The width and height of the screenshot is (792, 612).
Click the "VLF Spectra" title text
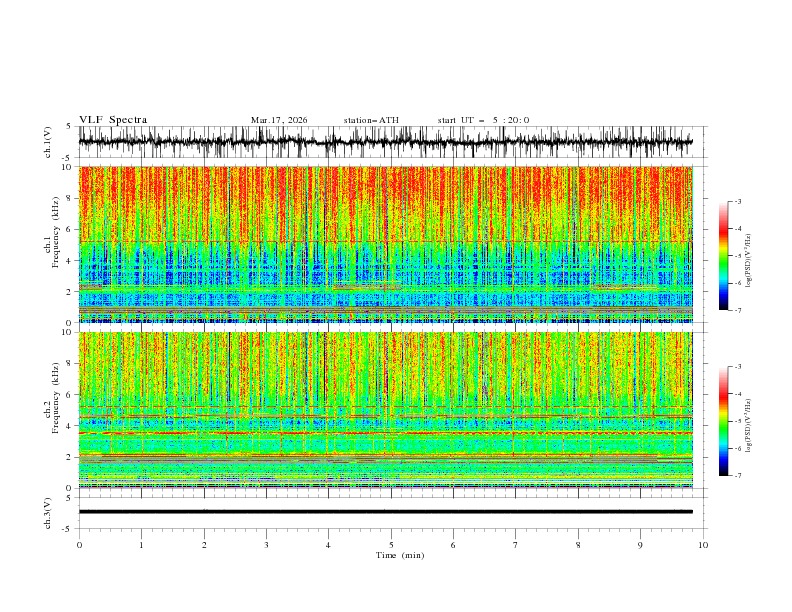[x=113, y=120]
